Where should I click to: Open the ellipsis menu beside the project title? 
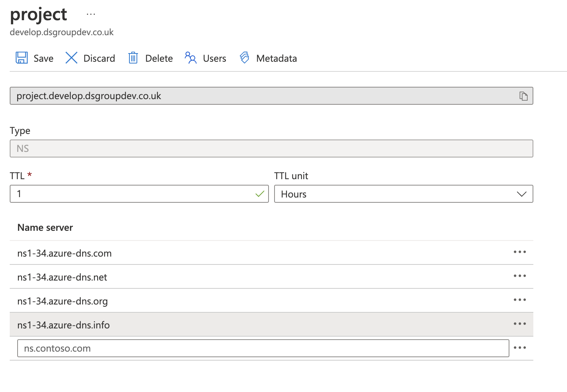(91, 13)
